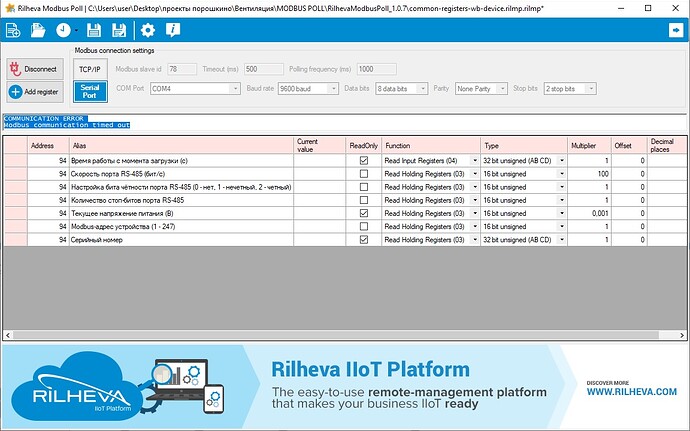This screenshot has width=690, height=431.
Task: Open recent files clock icon
Action: tap(64, 31)
